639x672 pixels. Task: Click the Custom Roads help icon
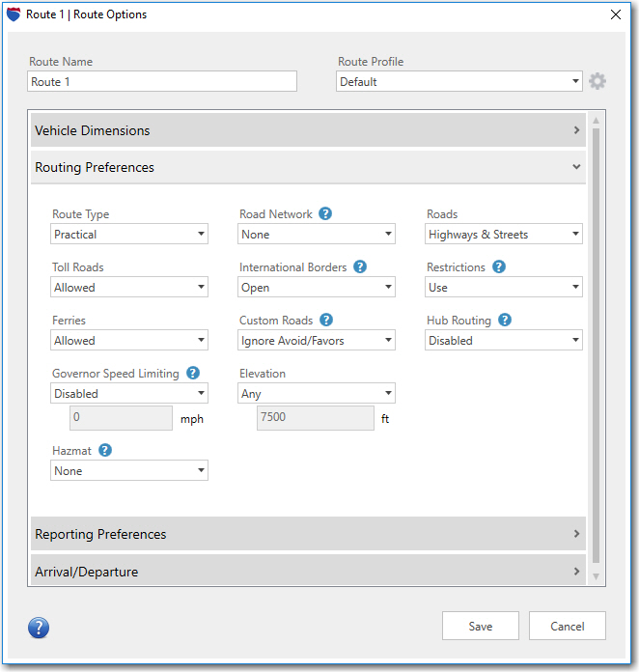pyautogui.click(x=326, y=320)
